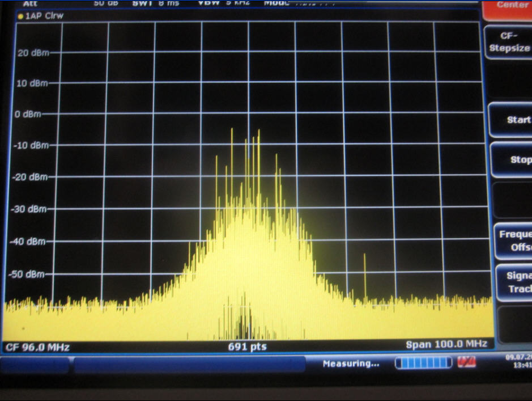532x401 pixels.
Task: Select the '691 pts' sweep points readout
Action: (247, 347)
